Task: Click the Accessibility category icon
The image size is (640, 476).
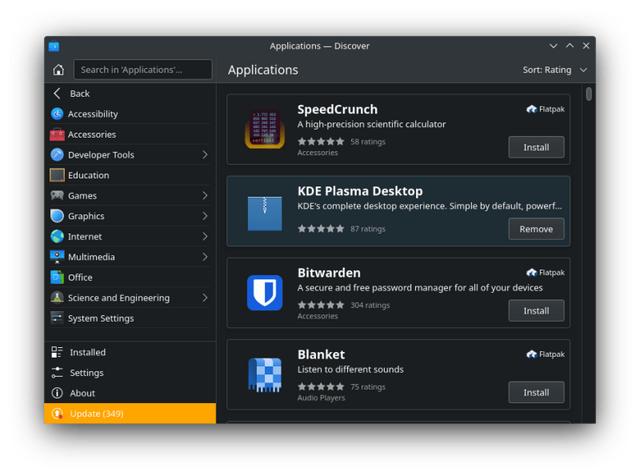Action: [57, 114]
